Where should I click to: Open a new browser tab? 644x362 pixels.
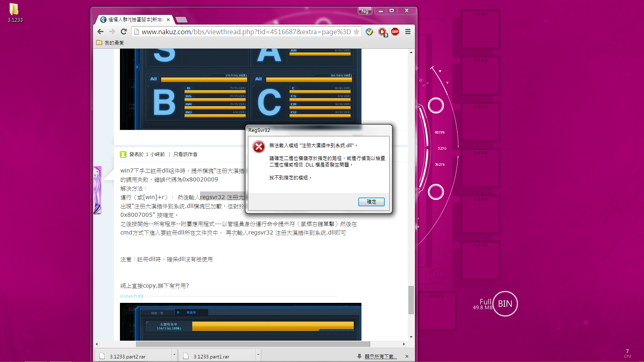[182, 20]
